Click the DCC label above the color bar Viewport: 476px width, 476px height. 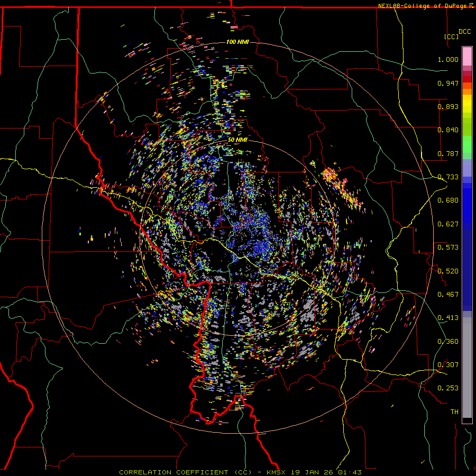tap(464, 32)
